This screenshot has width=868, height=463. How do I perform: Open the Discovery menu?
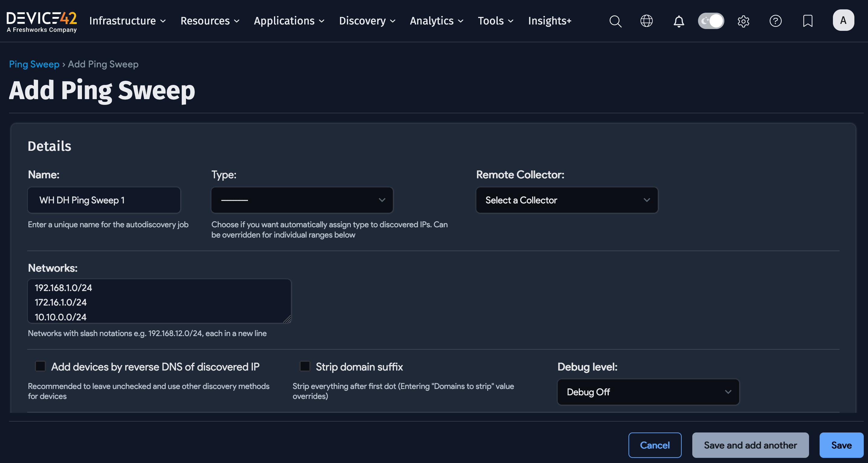point(367,21)
